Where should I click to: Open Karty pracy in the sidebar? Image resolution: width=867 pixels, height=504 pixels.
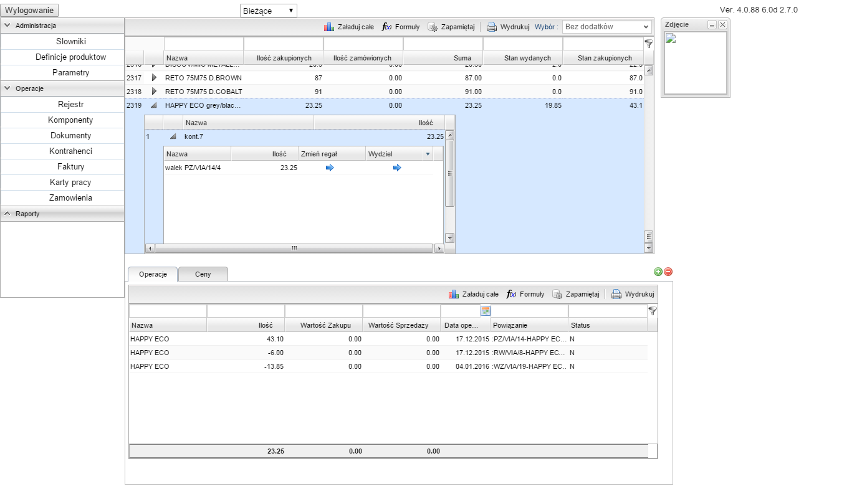click(x=70, y=183)
